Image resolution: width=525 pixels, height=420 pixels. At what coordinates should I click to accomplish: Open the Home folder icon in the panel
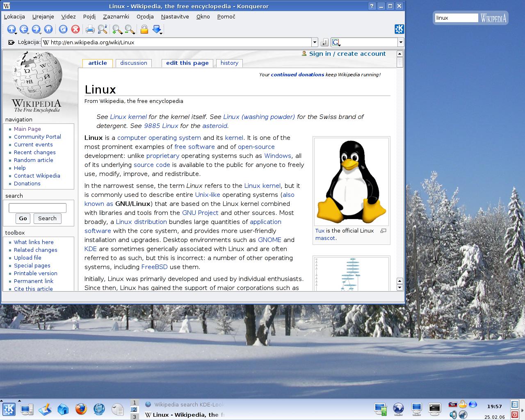[63, 409]
